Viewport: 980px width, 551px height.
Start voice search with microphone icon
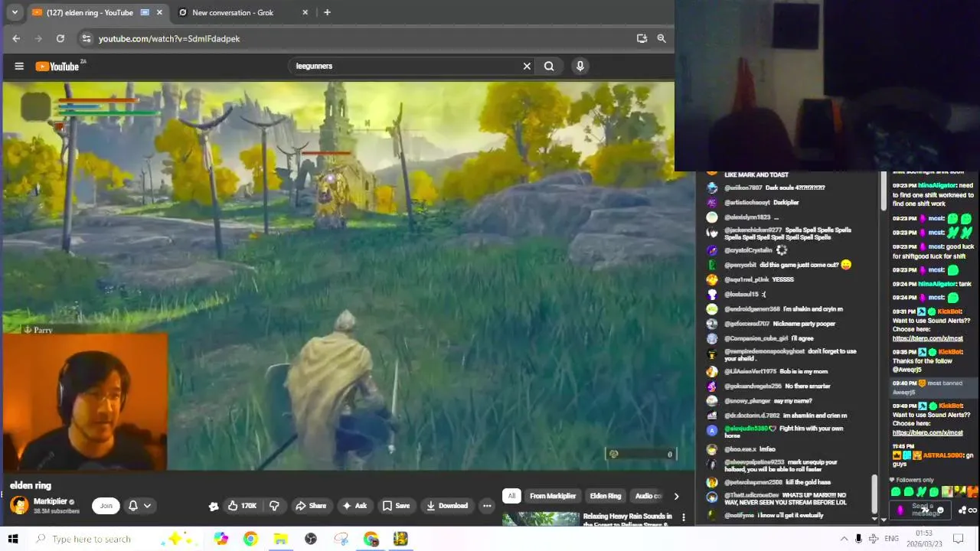click(580, 67)
